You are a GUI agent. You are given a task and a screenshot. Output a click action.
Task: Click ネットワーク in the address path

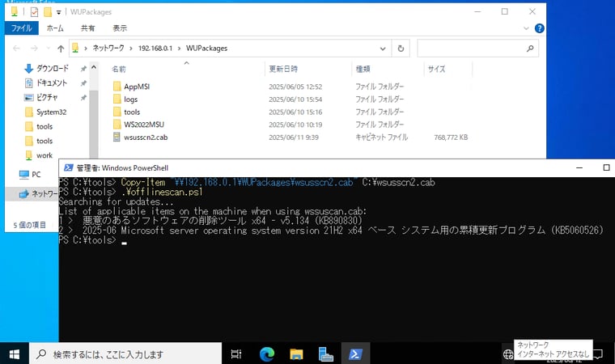(108, 49)
